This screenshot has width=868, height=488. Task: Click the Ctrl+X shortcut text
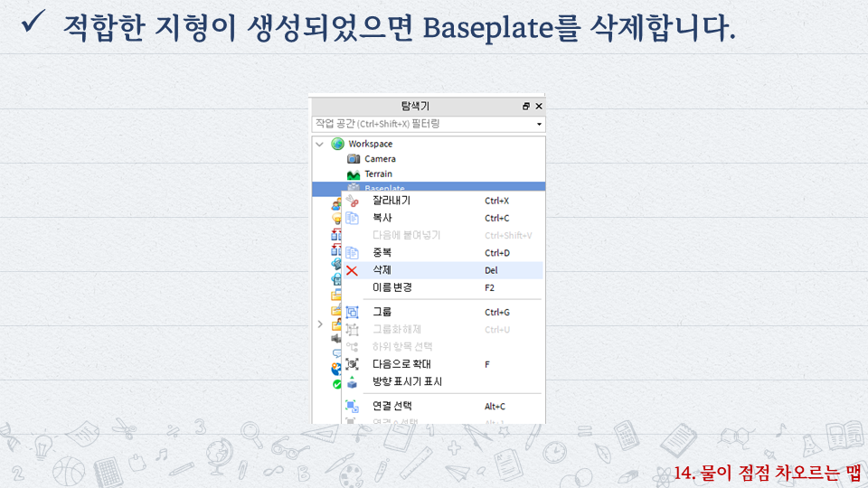click(x=496, y=201)
